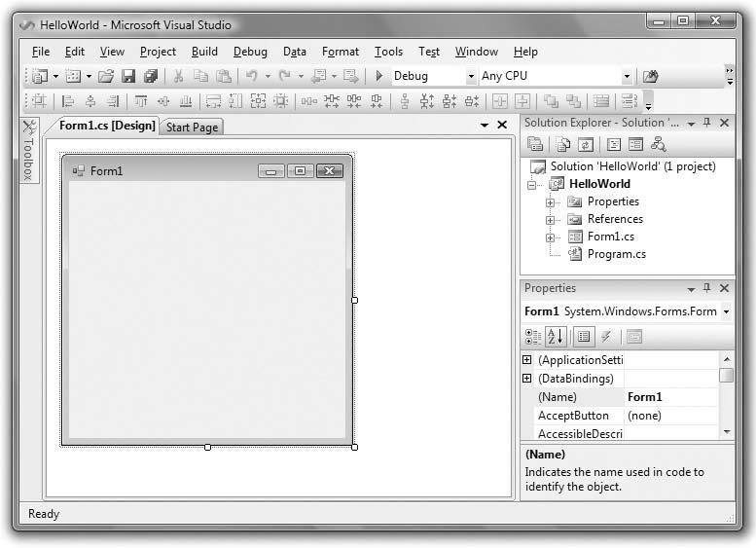Click the Send to Back layout icon
Viewport: 756px width, 548px height.
[x=573, y=101]
